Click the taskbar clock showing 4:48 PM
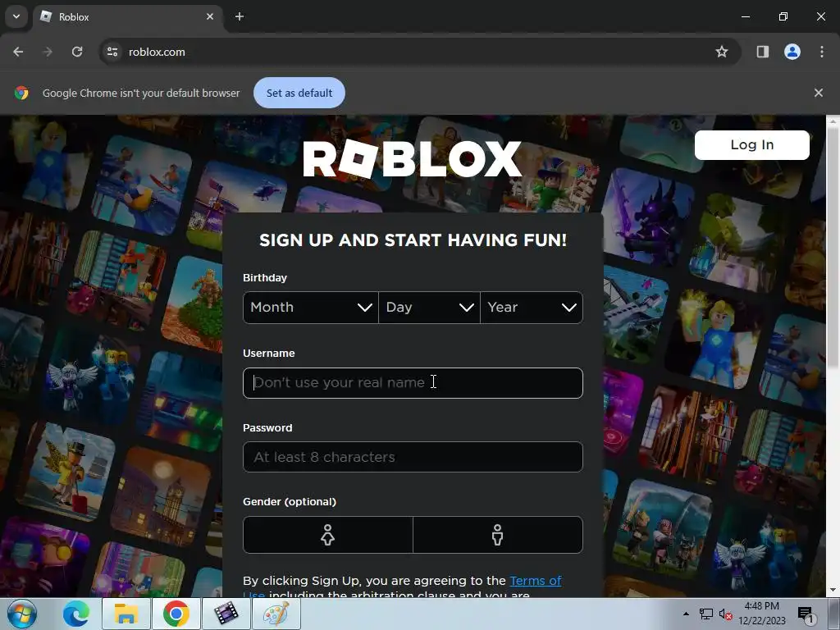Viewport: 840px width, 630px height. click(x=762, y=614)
